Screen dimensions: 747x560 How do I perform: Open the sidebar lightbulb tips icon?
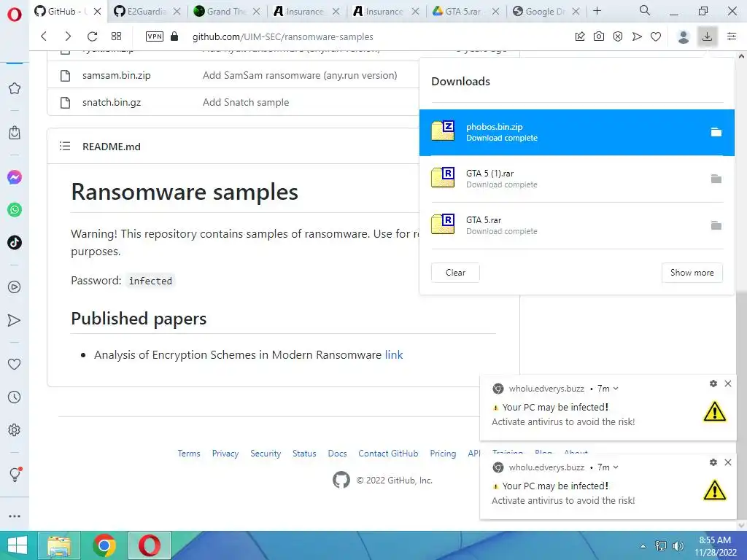click(15, 474)
